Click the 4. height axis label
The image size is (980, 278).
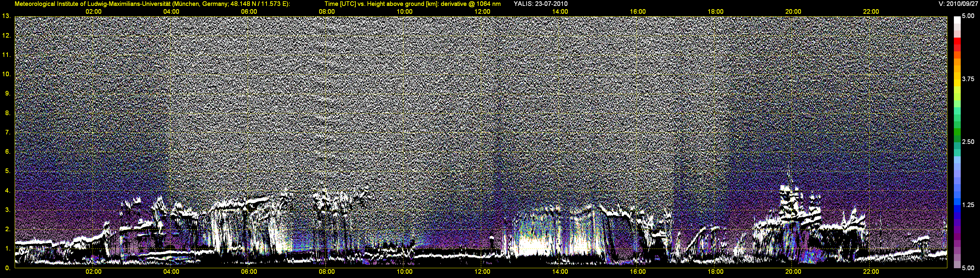tap(8, 190)
